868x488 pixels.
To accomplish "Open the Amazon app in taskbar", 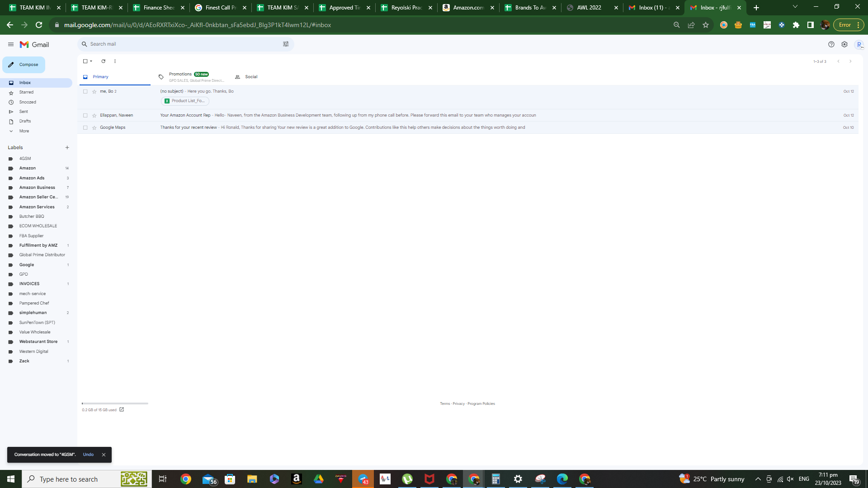I will 297,479.
